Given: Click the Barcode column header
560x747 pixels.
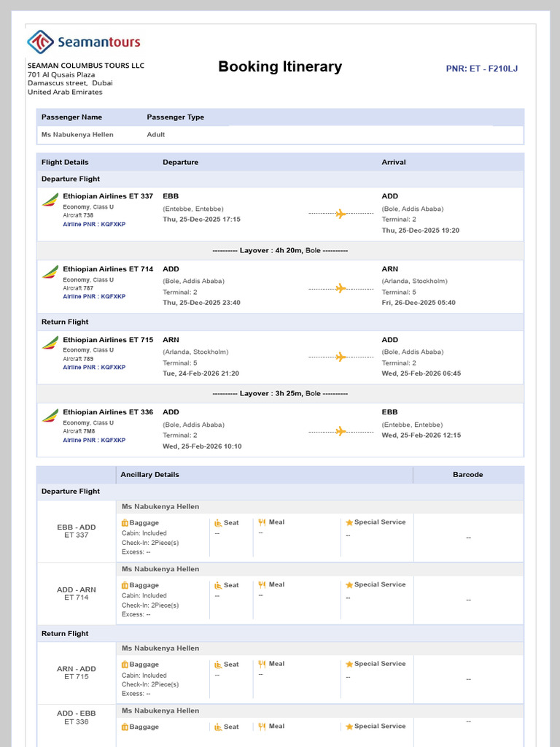Looking at the screenshot, I should click(x=467, y=475).
